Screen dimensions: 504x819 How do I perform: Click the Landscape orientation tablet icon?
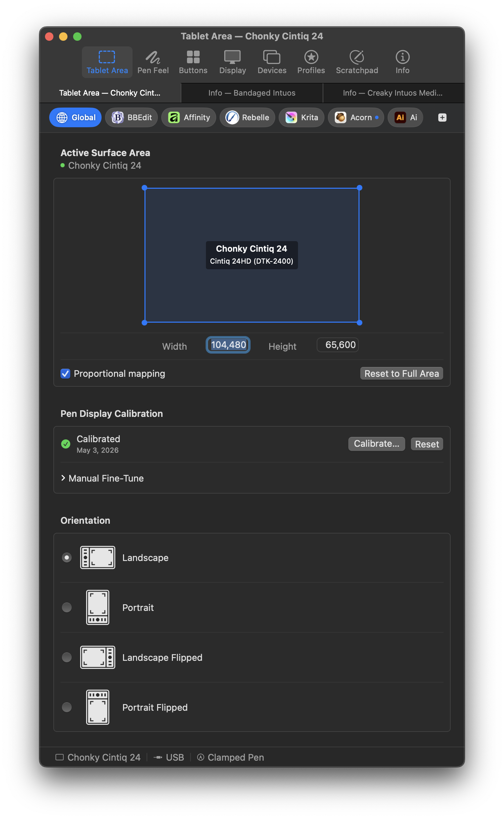98,557
